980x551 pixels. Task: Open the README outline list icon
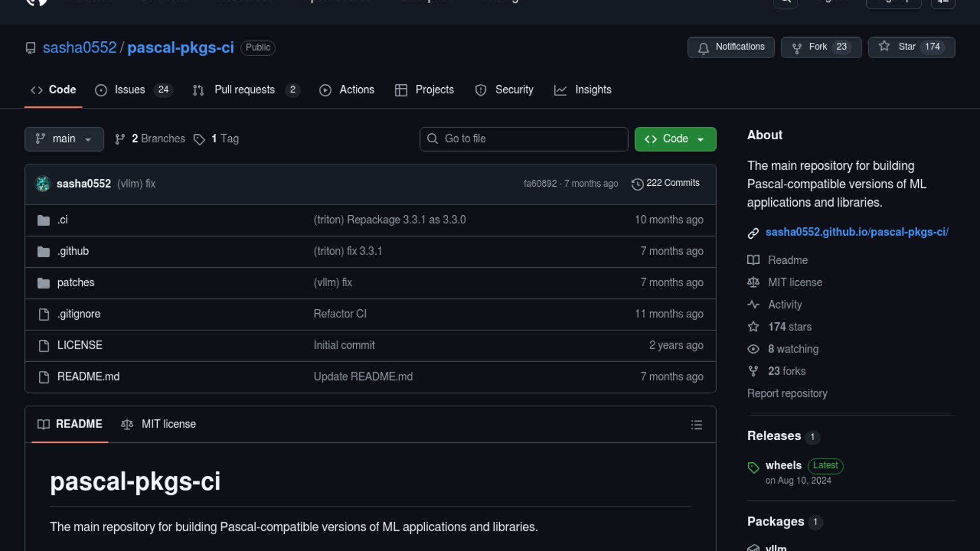(x=696, y=425)
